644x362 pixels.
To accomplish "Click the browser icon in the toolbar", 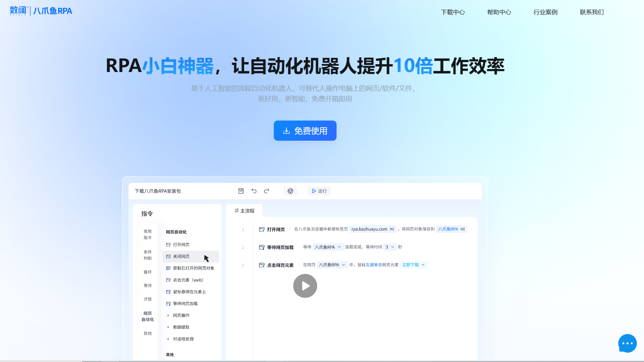I will point(291,191).
